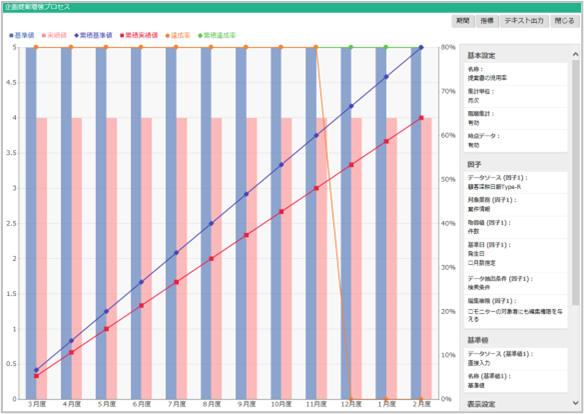This screenshot has height=414, width=584.
Task: Click the 12月度 orange achievement point at zero
Action: pos(351,399)
